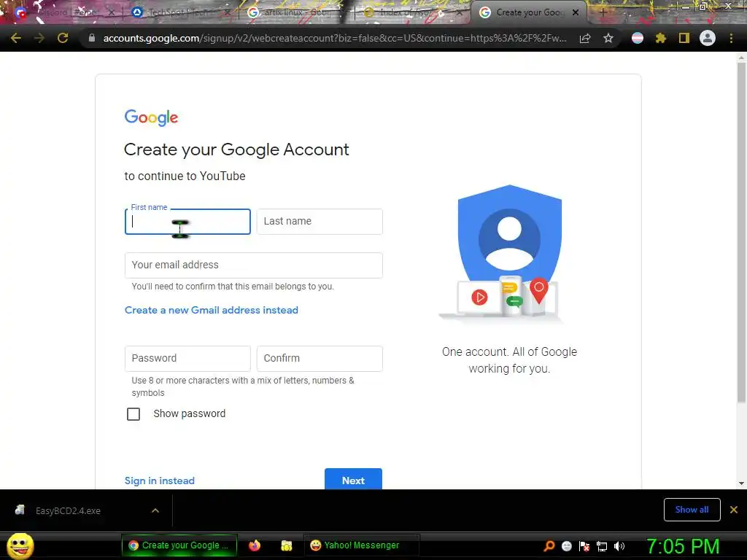Viewport: 747px width, 560px height.
Task: Open the flag with red X tray icon
Action: [584, 546]
